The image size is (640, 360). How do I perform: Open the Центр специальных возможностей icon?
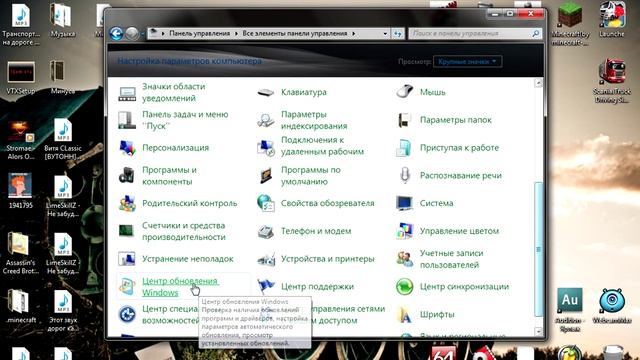click(127, 314)
